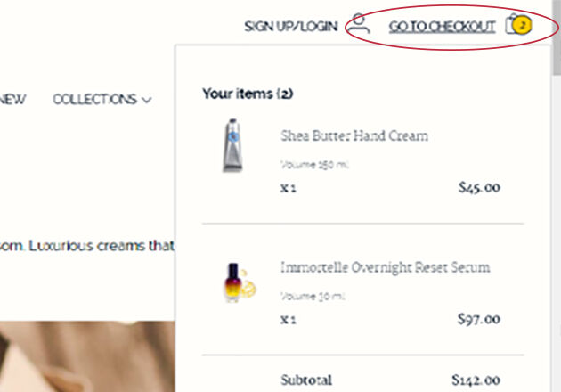Viewport: 561px width, 392px height.
Task: Go to checkout link
Action: (x=443, y=26)
